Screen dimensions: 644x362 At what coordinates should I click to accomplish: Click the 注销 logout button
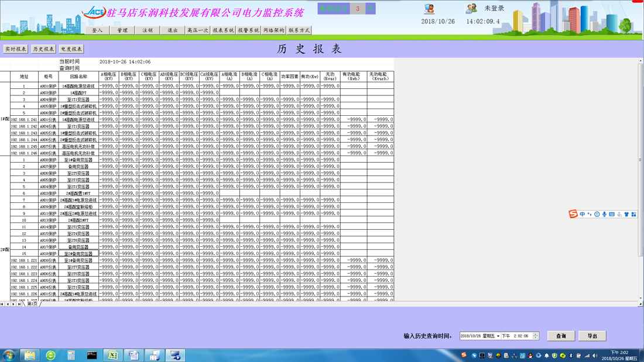pyautogui.click(x=148, y=30)
